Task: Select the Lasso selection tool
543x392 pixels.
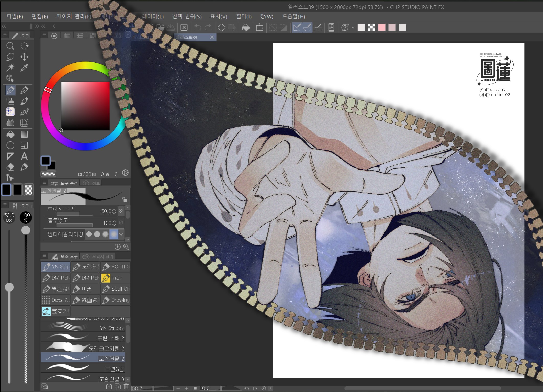Action: [10, 57]
